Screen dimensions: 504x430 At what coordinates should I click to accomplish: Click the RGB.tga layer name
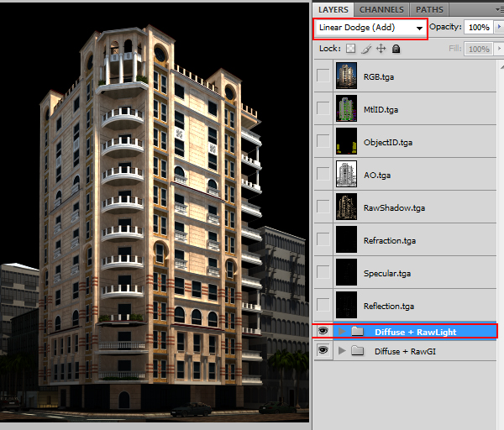point(379,76)
